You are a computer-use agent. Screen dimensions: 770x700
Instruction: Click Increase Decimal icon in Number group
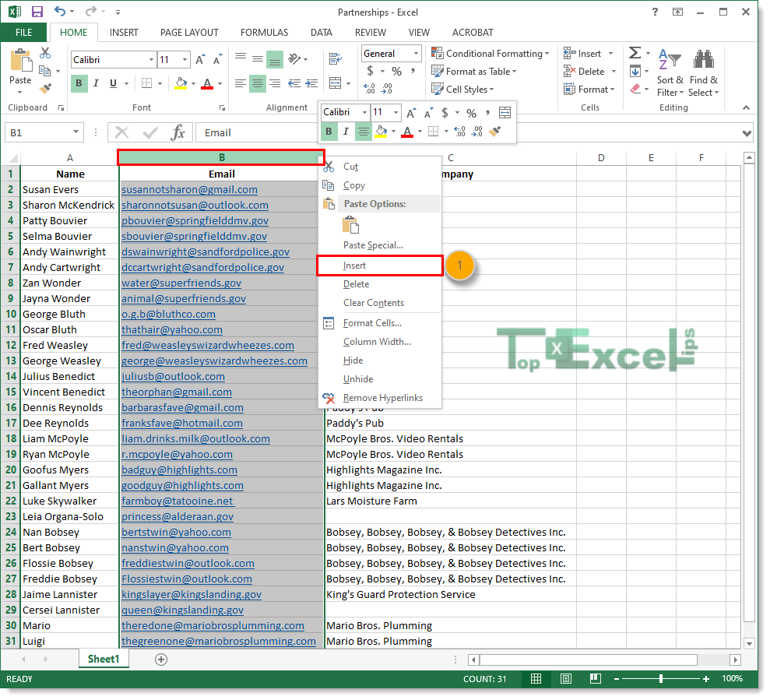pos(369,89)
